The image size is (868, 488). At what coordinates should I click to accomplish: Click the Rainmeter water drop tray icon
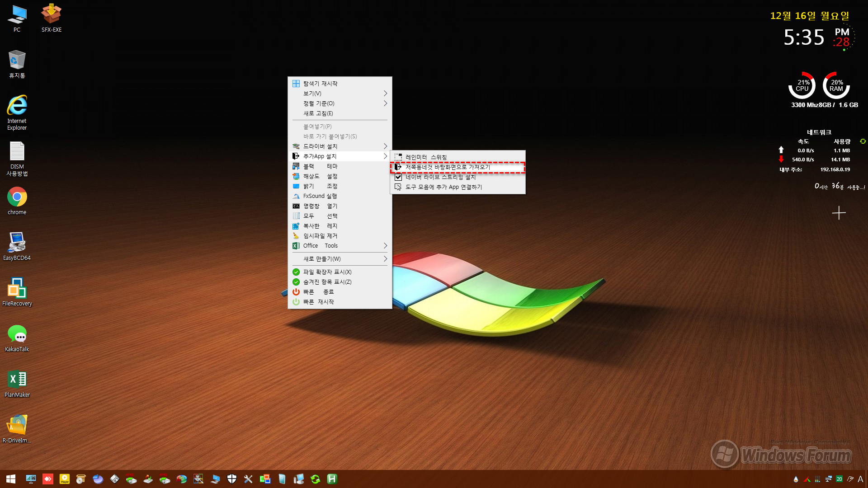coord(796,479)
